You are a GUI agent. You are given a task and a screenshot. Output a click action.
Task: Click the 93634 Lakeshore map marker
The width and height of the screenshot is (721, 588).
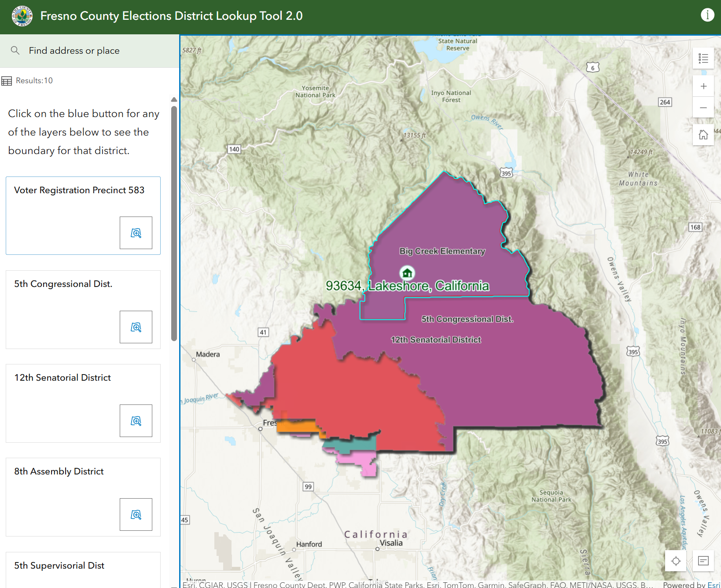pyautogui.click(x=406, y=273)
